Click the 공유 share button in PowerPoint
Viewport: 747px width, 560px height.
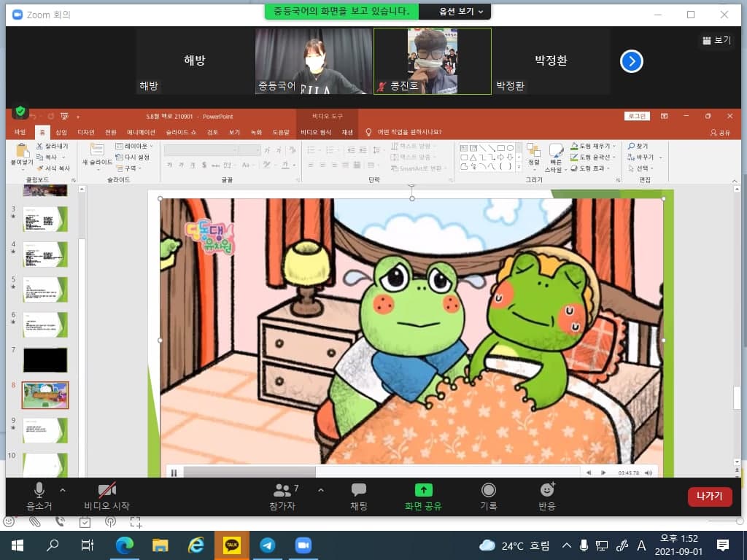click(x=720, y=133)
